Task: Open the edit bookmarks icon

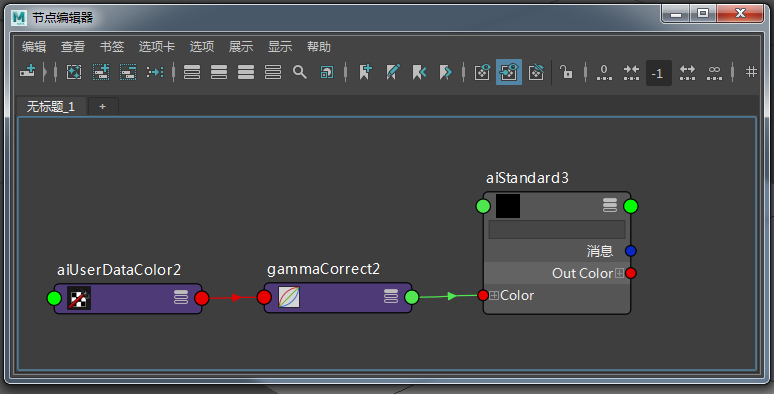Action: (x=392, y=72)
